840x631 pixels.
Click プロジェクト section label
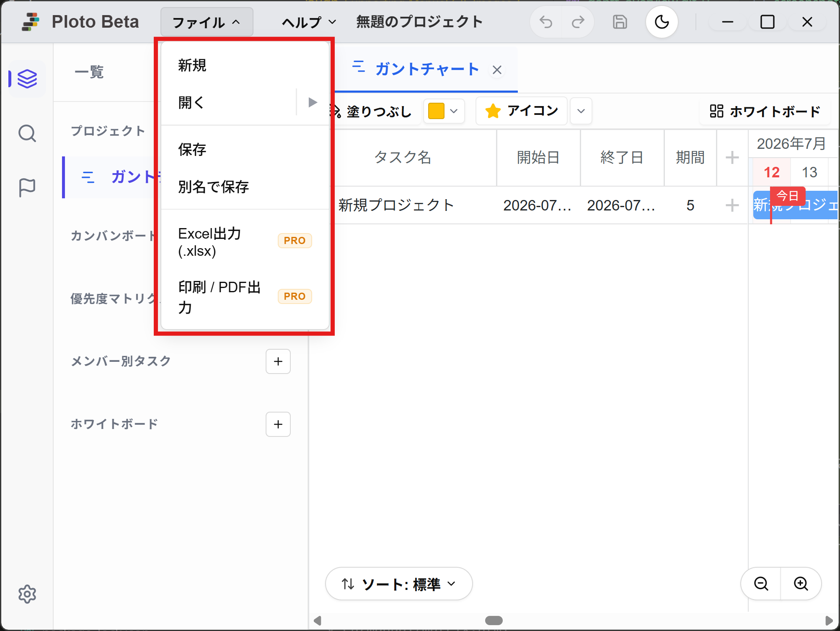tap(108, 131)
